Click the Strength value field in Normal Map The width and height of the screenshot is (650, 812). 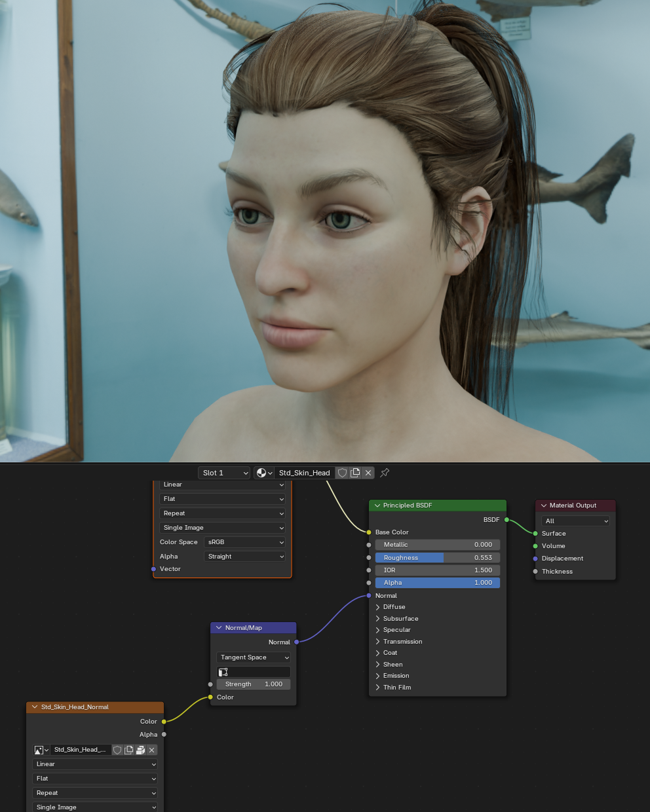coord(254,684)
